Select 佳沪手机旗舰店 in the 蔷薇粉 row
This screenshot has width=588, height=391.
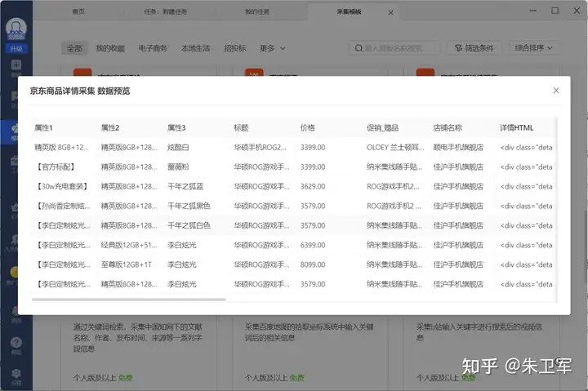tap(458, 167)
